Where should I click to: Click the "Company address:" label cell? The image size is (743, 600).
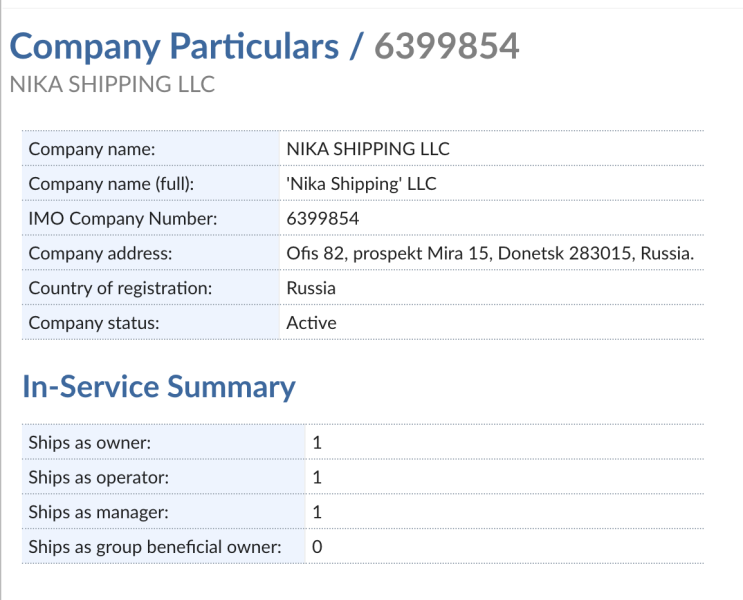(100, 254)
